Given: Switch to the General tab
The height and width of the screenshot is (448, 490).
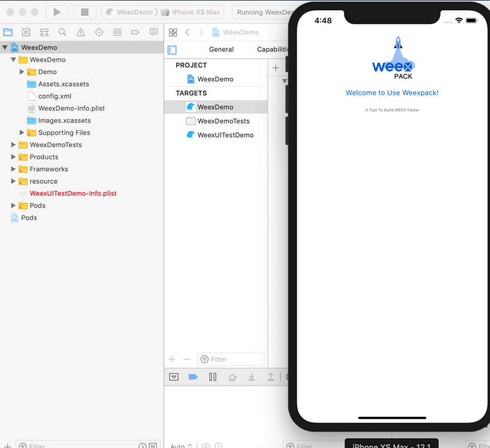Looking at the screenshot, I should click(x=221, y=50).
